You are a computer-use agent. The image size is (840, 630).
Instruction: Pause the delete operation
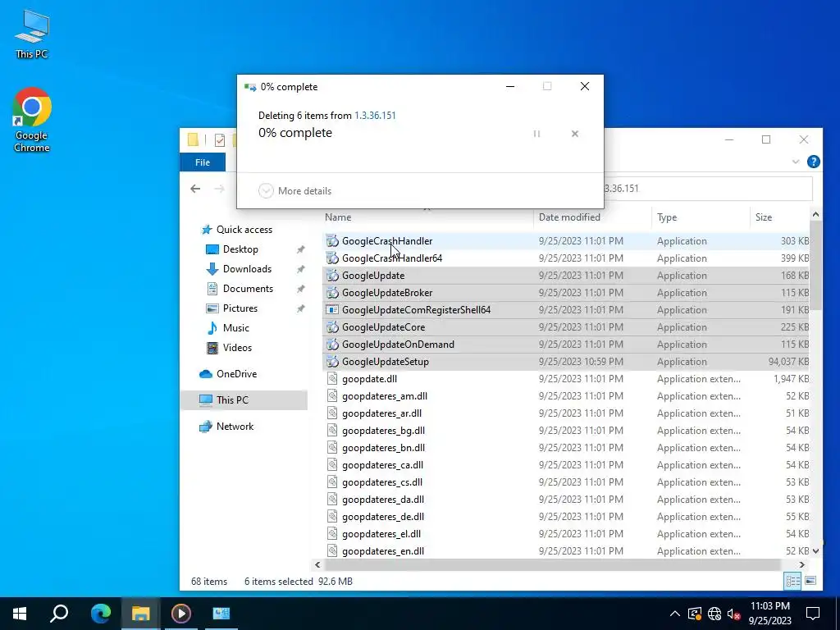pos(536,134)
